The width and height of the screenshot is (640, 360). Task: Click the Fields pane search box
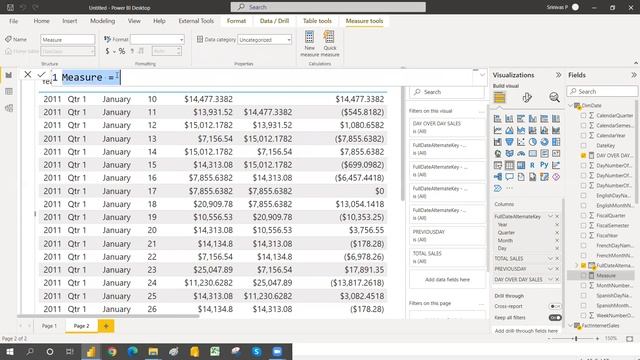coord(602,91)
